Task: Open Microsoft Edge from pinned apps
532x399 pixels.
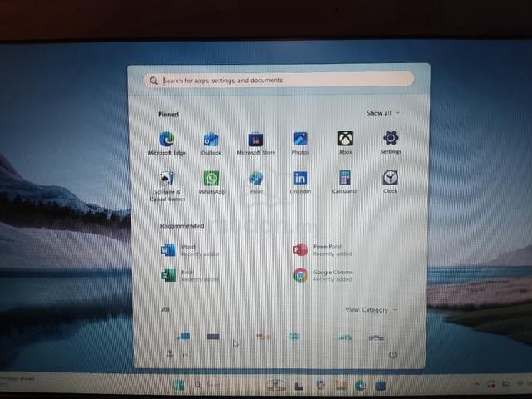Action: pyautogui.click(x=166, y=144)
